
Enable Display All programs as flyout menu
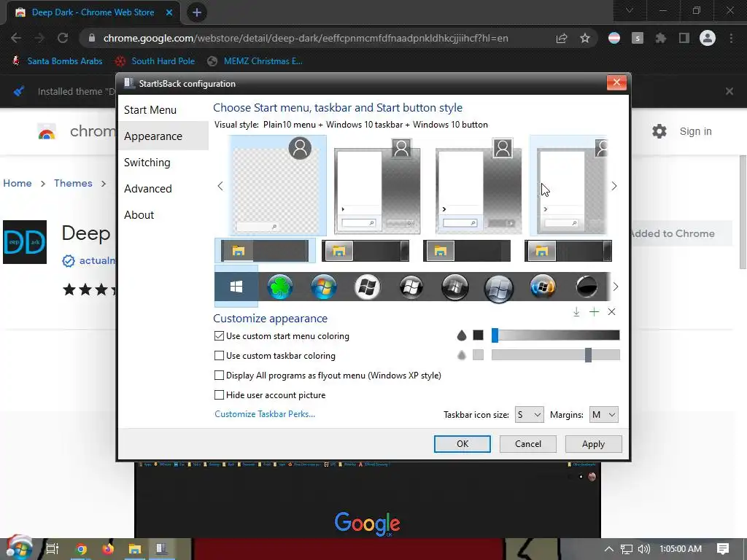coord(219,376)
